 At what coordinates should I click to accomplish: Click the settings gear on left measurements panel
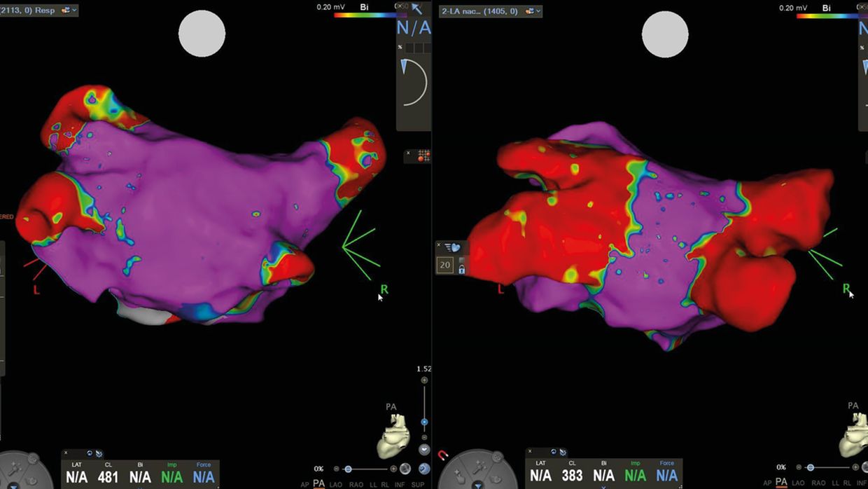coord(99,453)
